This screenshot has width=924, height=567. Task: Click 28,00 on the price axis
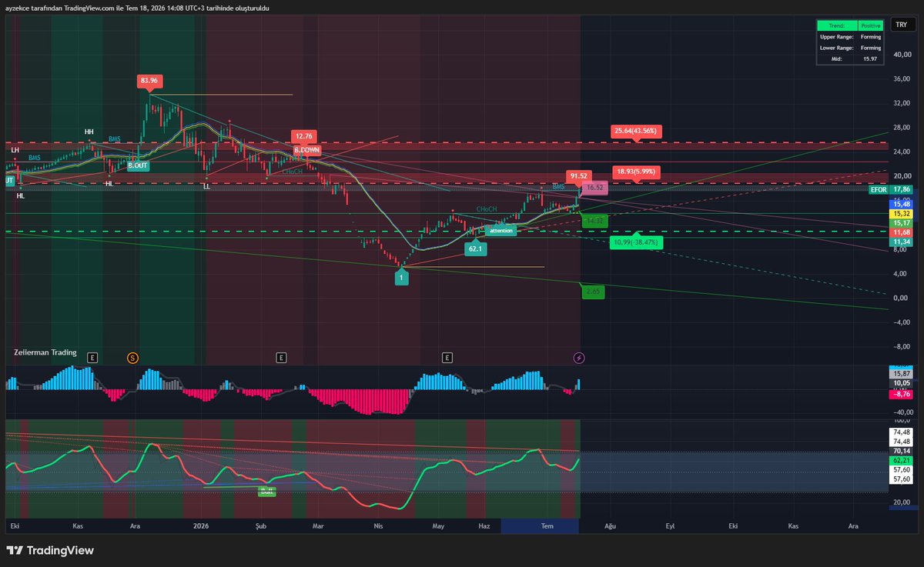click(902, 127)
